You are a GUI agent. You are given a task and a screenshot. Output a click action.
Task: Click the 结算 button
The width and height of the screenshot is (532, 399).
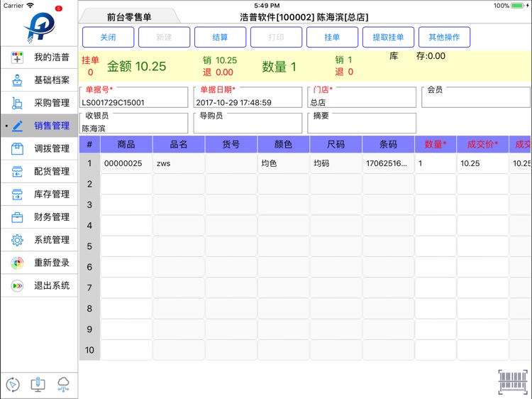(220, 37)
